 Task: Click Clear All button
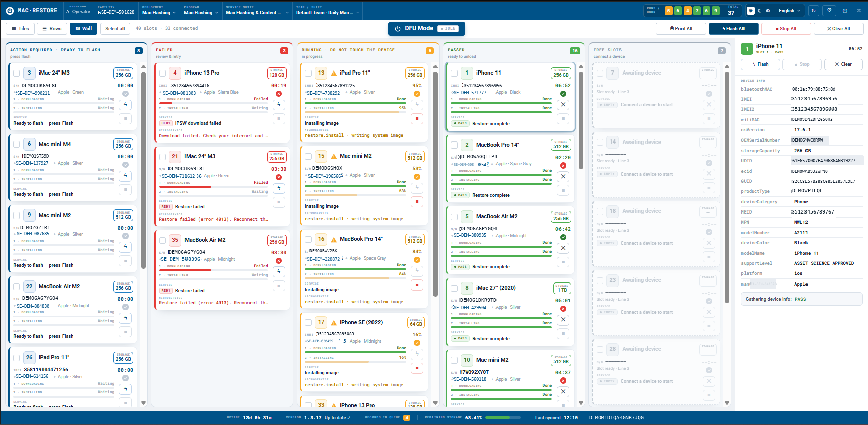(x=838, y=29)
